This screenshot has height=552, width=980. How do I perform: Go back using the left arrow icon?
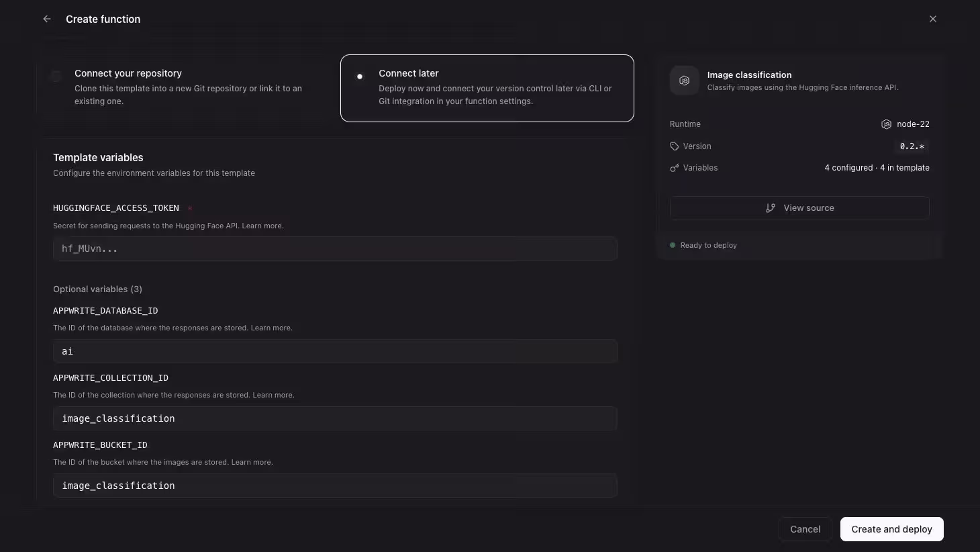[47, 19]
